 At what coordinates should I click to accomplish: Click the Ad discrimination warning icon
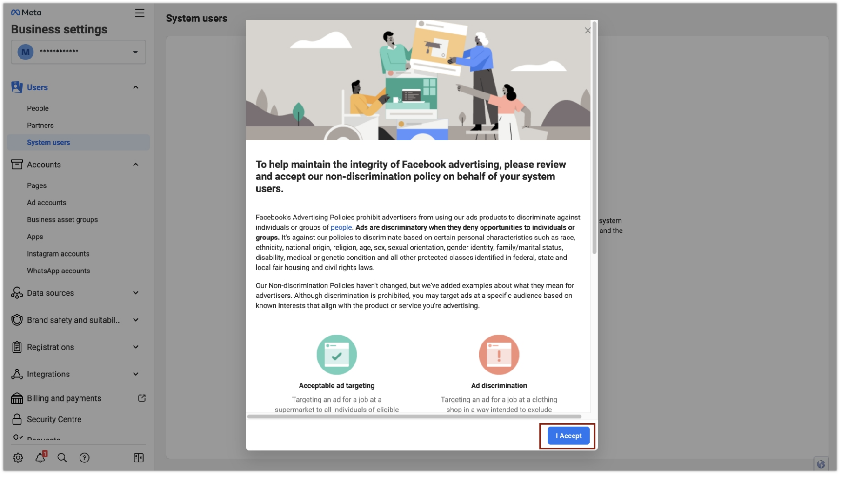499,355
